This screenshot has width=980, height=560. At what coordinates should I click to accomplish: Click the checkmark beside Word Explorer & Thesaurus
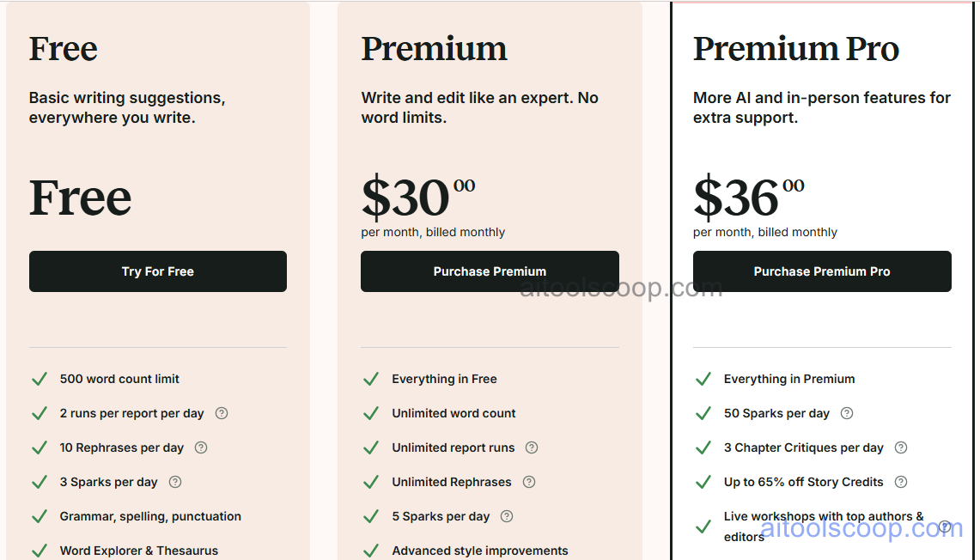40,551
